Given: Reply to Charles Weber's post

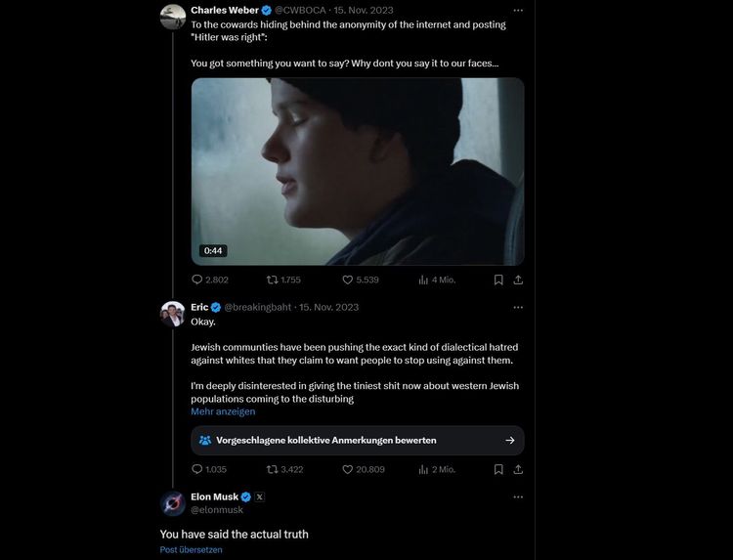Looking at the screenshot, I should [196, 280].
